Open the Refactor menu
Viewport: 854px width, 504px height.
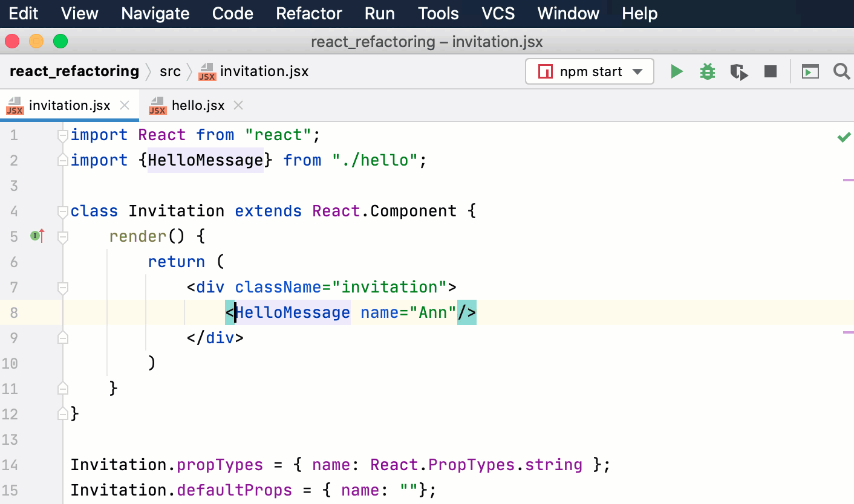308,13
